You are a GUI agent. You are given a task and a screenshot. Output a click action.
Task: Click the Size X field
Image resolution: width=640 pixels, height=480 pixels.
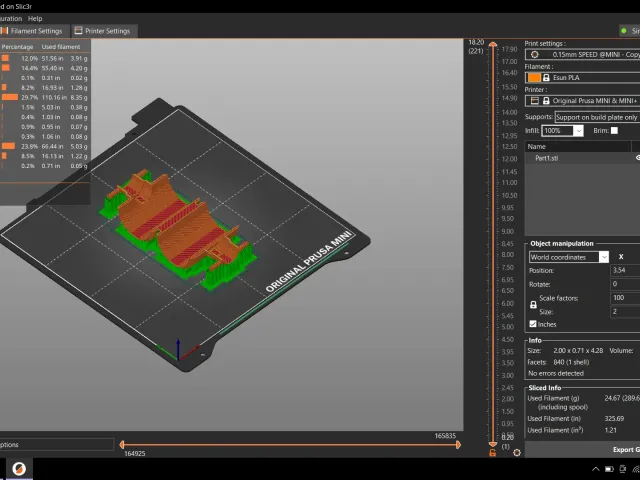pos(625,312)
